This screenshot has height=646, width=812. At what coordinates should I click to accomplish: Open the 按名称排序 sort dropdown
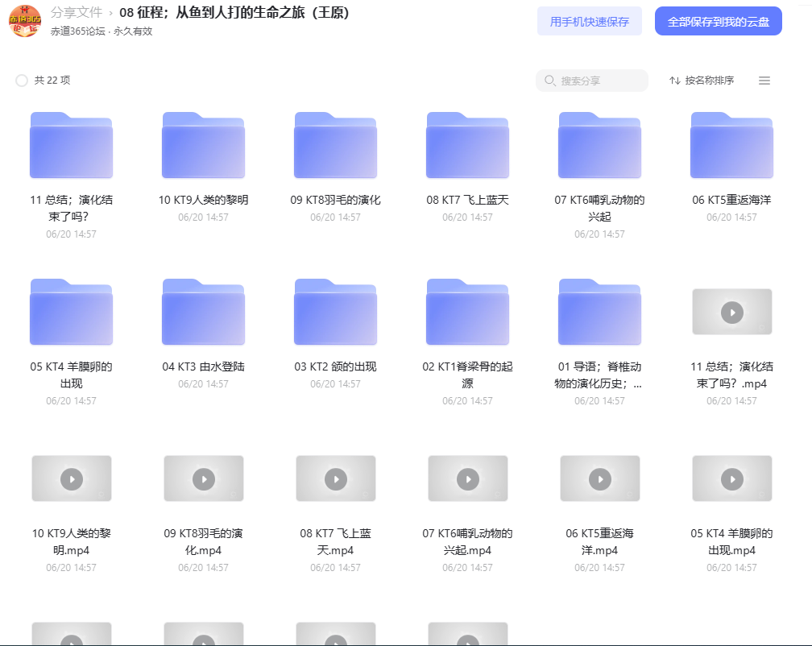pos(702,81)
